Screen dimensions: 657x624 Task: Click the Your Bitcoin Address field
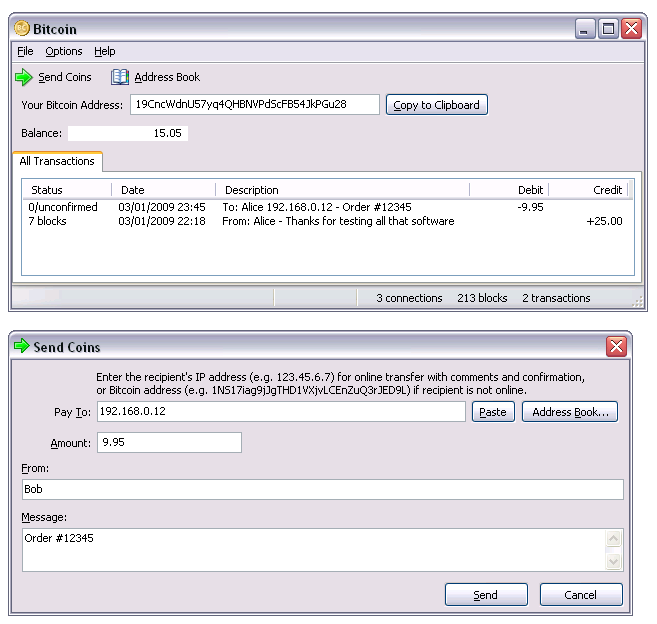coord(255,104)
